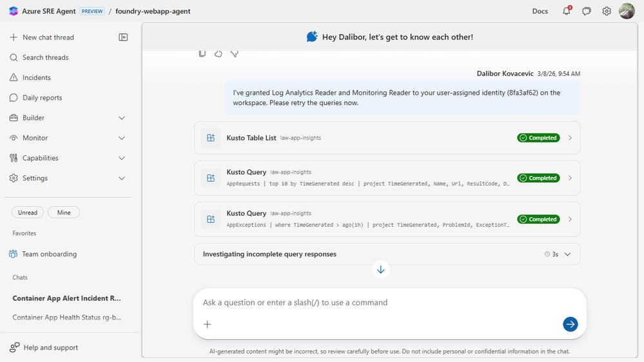Open Container App Alert Incident chat
644x362 pixels.
pos(66,298)
